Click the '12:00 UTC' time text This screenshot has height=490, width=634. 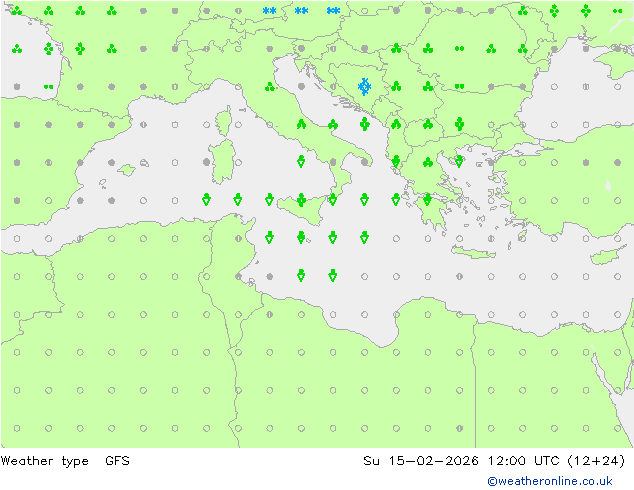pyautogui.click(x=523, y=460)
